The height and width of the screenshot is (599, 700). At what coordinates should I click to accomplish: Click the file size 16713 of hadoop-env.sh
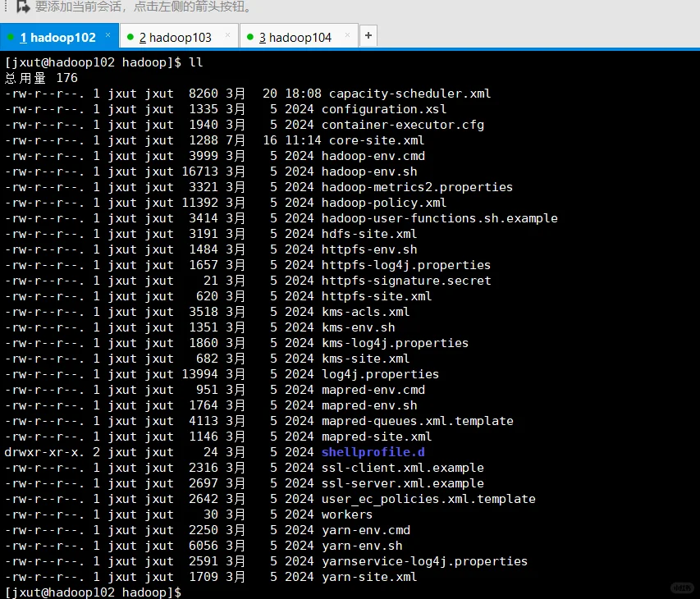pos(199,171)
